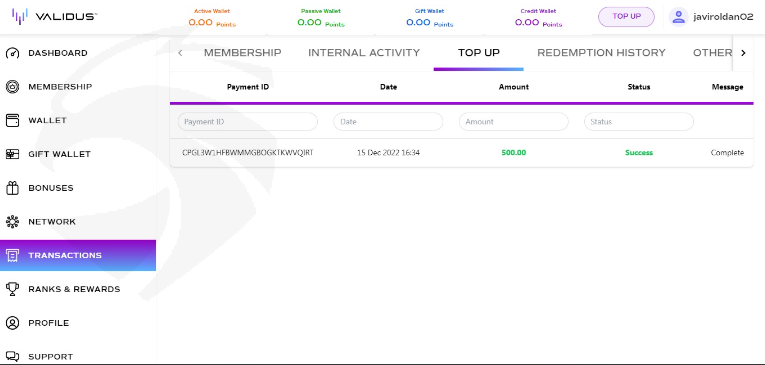Screen dimensions: 765x365
Task: Open the Dashboard gauge icon
Action: [x=12, y=53]
